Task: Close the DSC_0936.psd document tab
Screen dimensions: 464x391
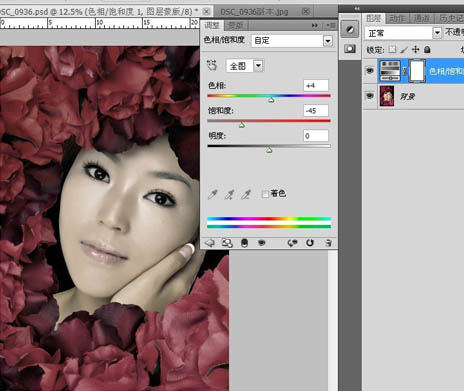Action: click(x=206, y=11)
